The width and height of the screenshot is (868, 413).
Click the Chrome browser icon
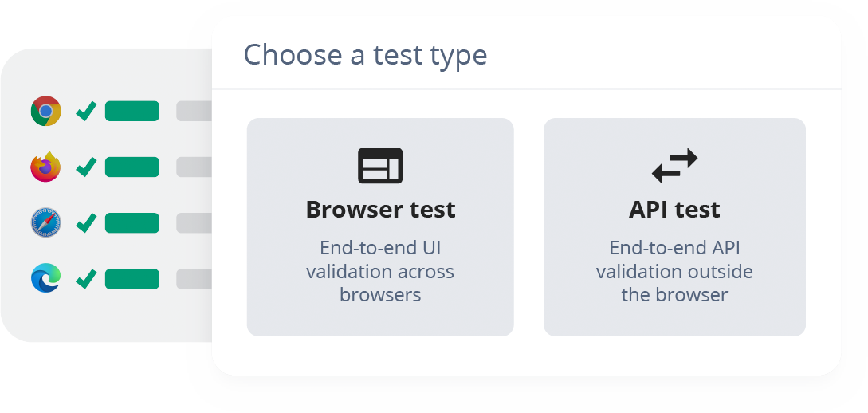(45, 111)
